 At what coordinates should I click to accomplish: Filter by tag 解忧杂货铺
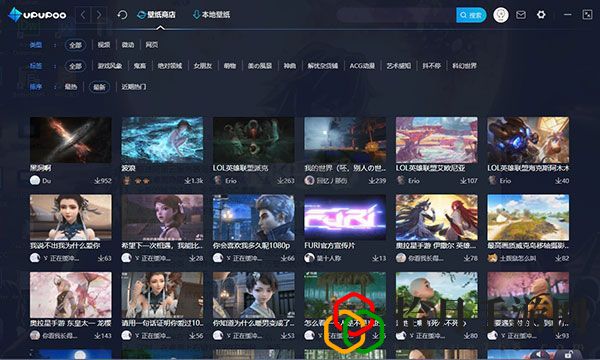click(x=323, y=66)
